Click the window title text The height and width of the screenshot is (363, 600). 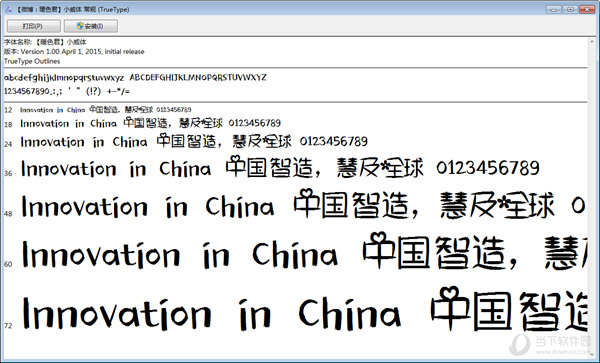point(73,10)
